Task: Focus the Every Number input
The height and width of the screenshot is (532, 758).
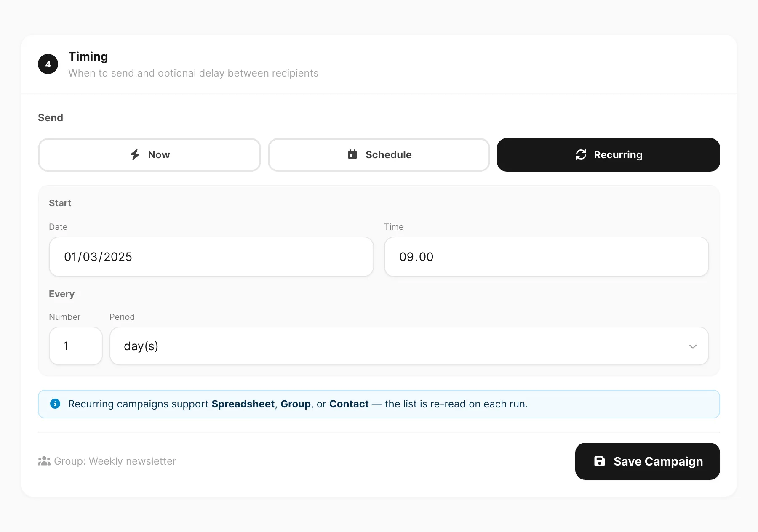Action: (76, 346)
